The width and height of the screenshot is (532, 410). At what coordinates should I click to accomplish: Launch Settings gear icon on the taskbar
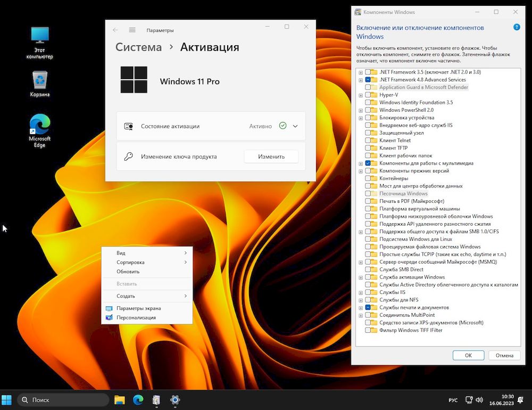tap(174, 400)
